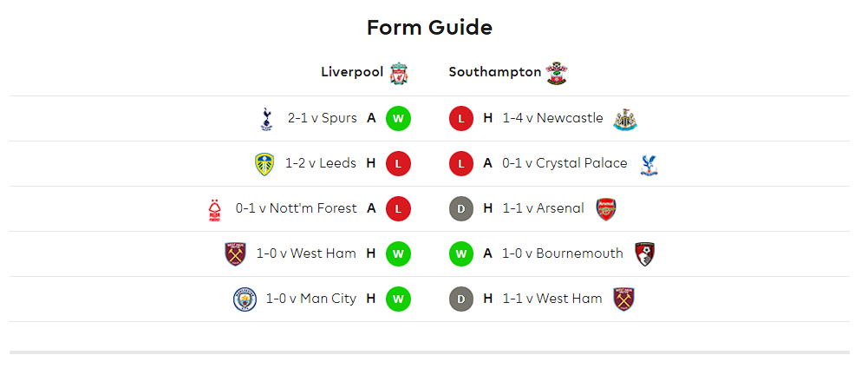
Task: Click the Bournemouth crest icon
Action: click(644, 254)
